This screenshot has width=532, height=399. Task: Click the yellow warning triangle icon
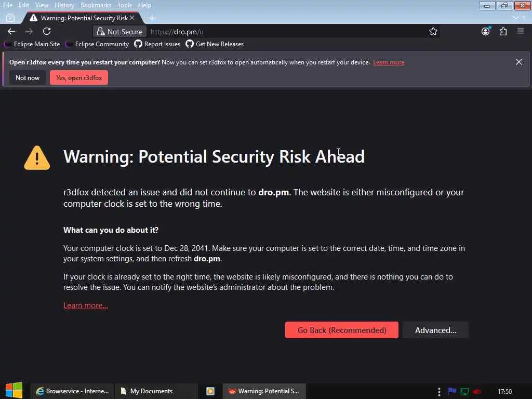(x=37, y=158)
